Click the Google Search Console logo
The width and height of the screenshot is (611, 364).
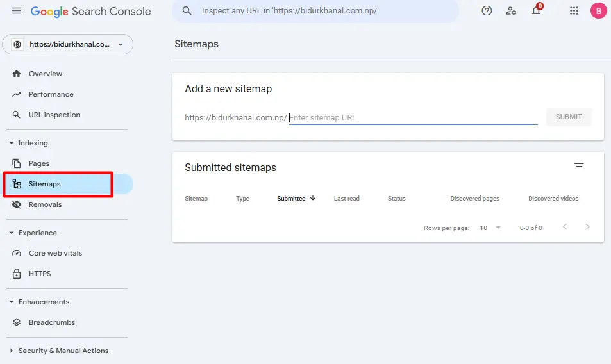click(90, 12)
